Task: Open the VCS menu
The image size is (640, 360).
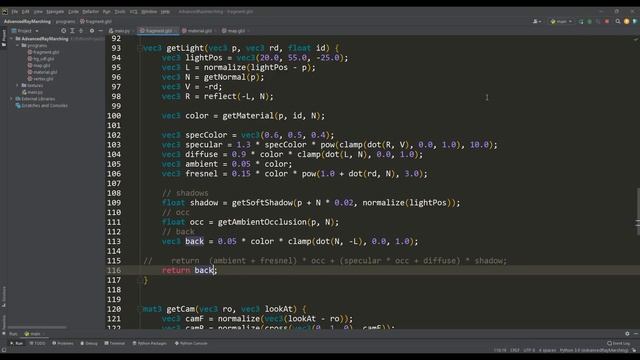Action: click(133, 11)
